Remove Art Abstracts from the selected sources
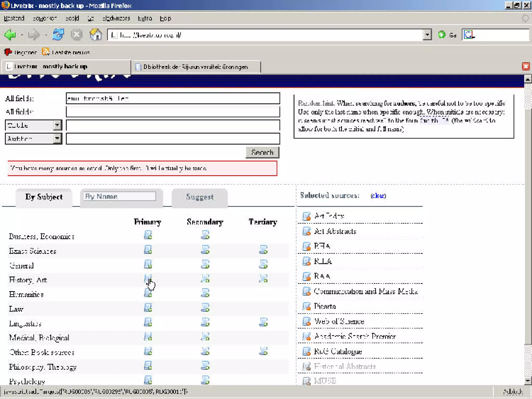 [307, 231]
